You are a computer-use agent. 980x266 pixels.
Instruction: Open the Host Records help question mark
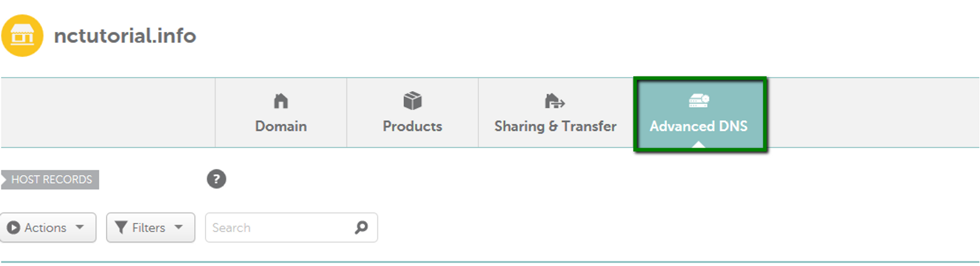[216, 179]
